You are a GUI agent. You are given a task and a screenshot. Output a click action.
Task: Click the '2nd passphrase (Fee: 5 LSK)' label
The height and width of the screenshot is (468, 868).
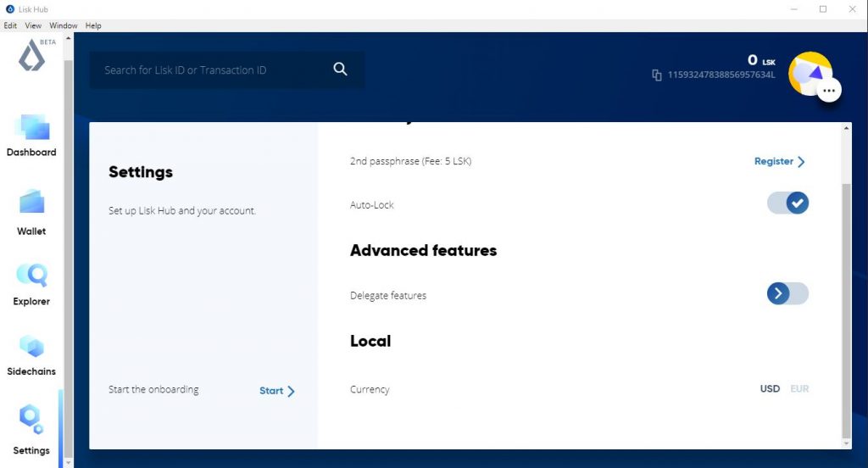tap(410, 161)
